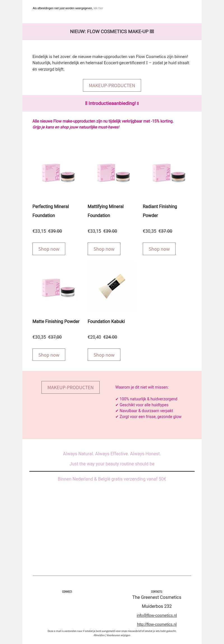
Task: Click the Afmelden unsubscribe link
Action: pos(99,635)
